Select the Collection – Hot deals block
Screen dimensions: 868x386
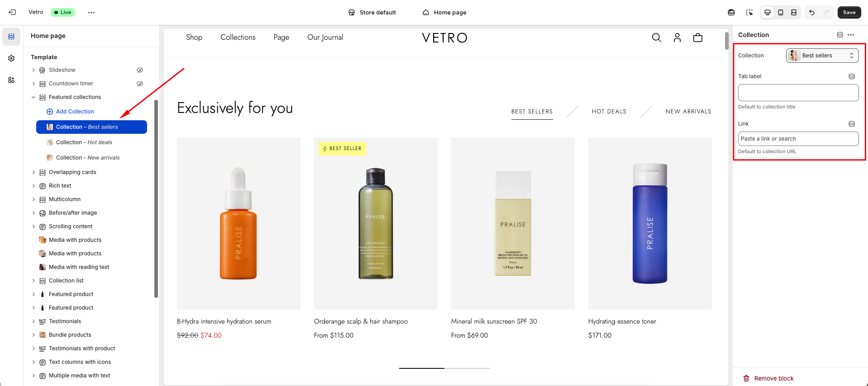pyautogui.click(x=84, y=142)
